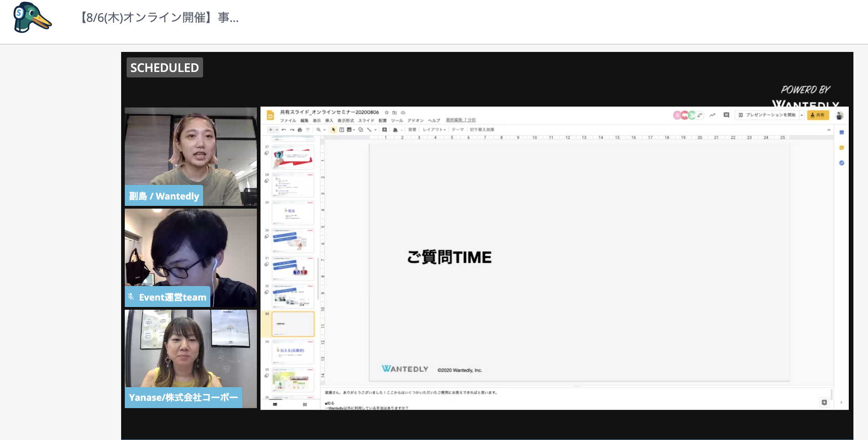Open the 表示形式 menu
The image size is (868, 440).
346,121
